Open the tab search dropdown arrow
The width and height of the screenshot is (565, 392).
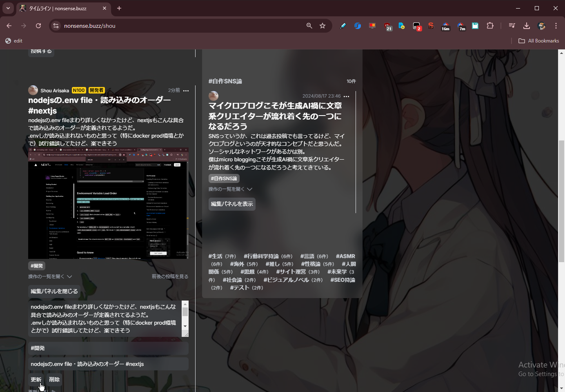8,8
